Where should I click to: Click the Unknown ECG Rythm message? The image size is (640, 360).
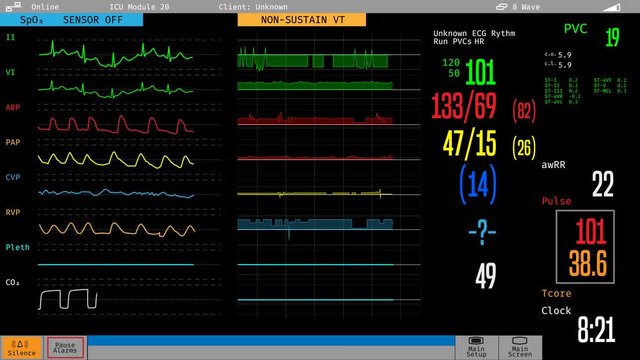(x=474, y=33)
